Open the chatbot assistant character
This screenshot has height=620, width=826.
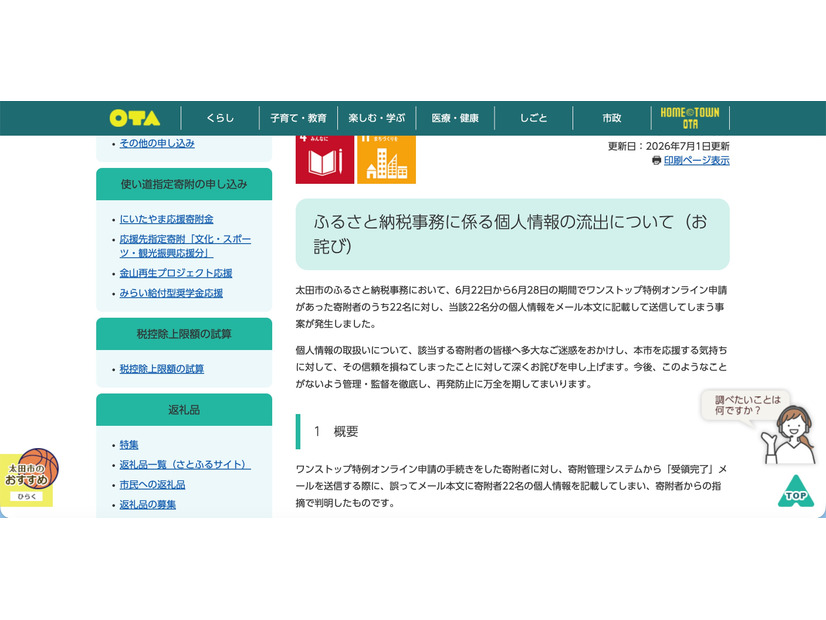coord(788,435)
